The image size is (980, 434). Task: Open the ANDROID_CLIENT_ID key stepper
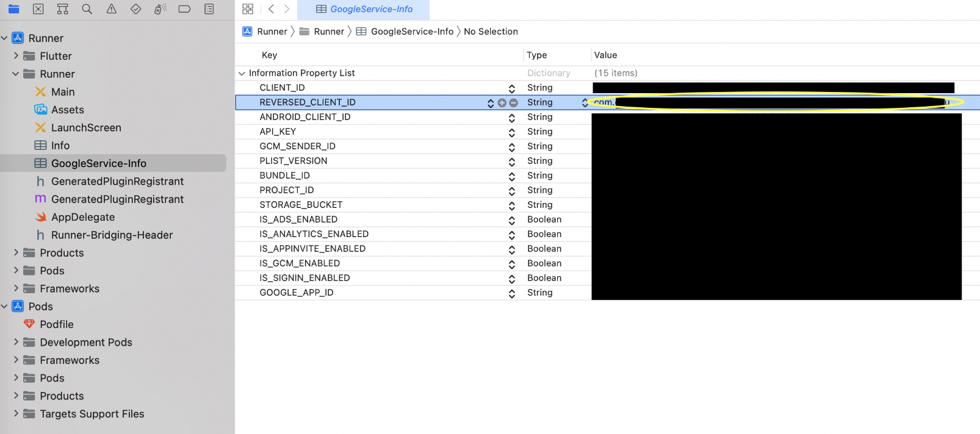click(x=512, y=118)
